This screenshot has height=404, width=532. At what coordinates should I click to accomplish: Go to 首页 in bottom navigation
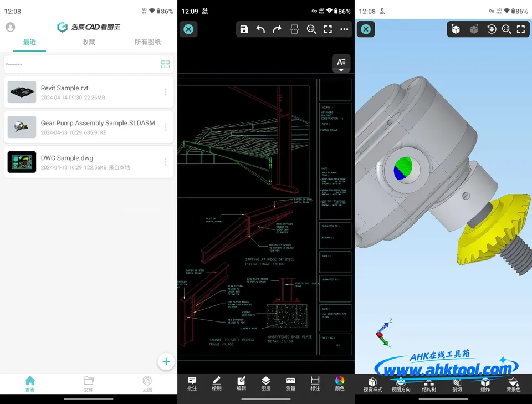pyautogui.click(x=30, y=384)
